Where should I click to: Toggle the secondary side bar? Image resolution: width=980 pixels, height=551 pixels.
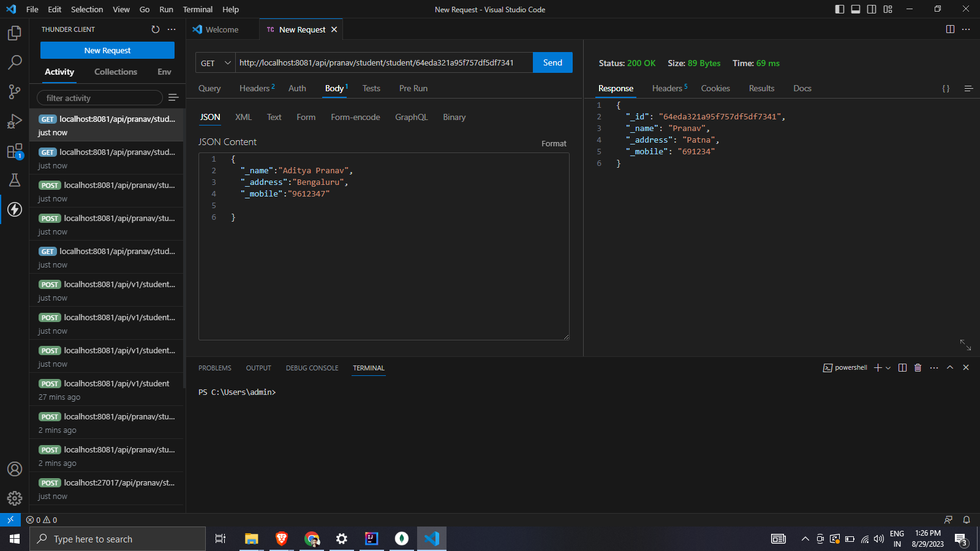coord(872,9)
